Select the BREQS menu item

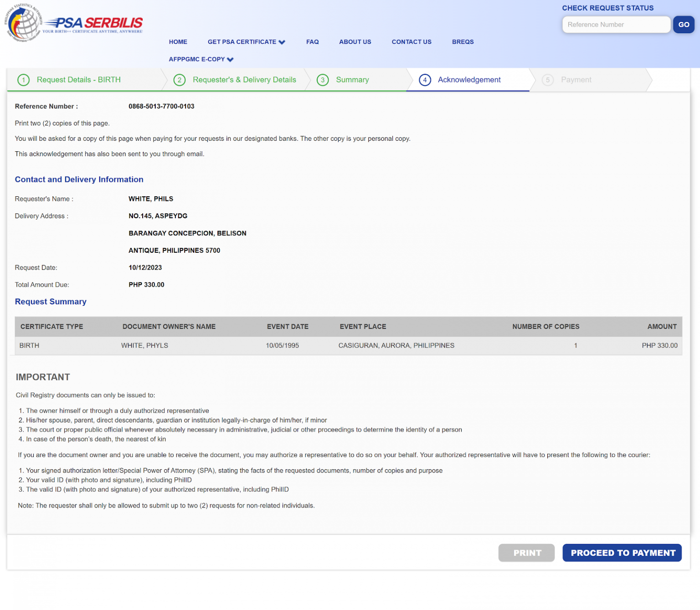[463, 42]
